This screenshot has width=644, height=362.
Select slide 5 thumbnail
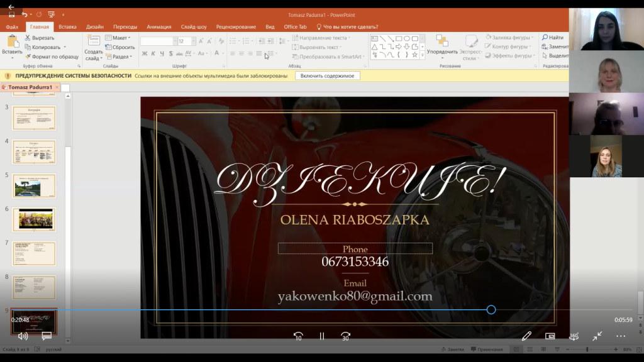pyautogui.click(x=34, y=186)
